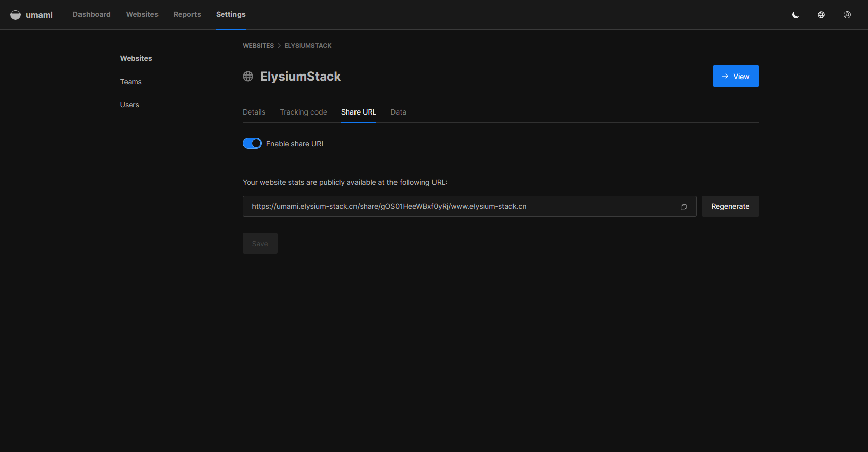Copy the share URL to clipboard
868x452 pixels.
pos(683,207)
